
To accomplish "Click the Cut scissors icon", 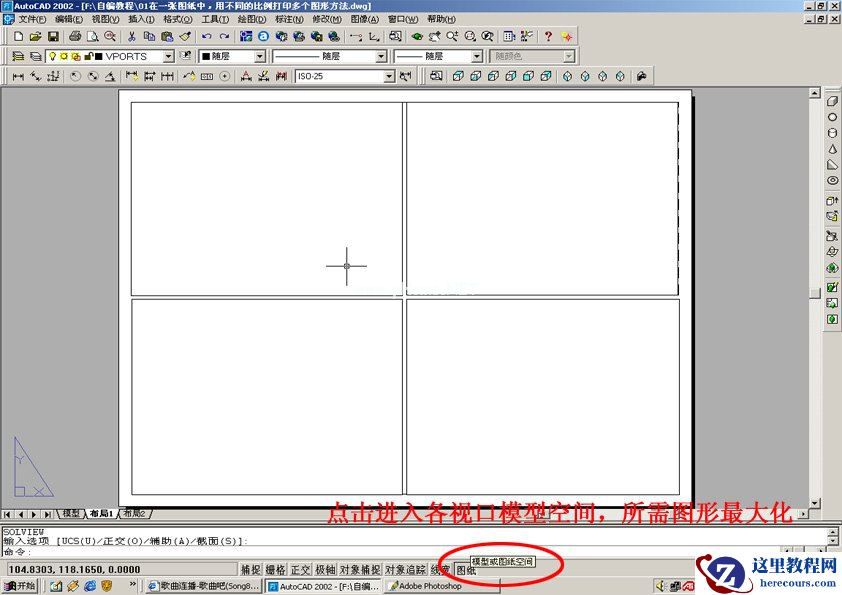I will click(x=132, y=37).
